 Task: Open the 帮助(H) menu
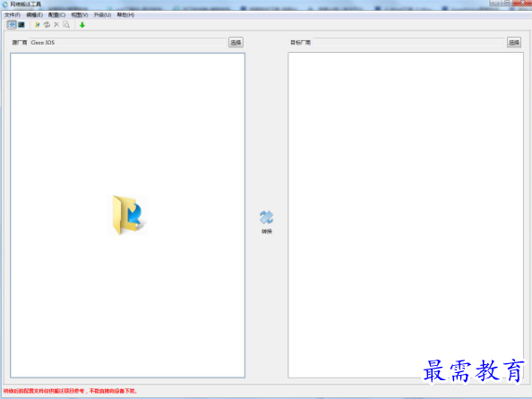[x=125, y=15]
